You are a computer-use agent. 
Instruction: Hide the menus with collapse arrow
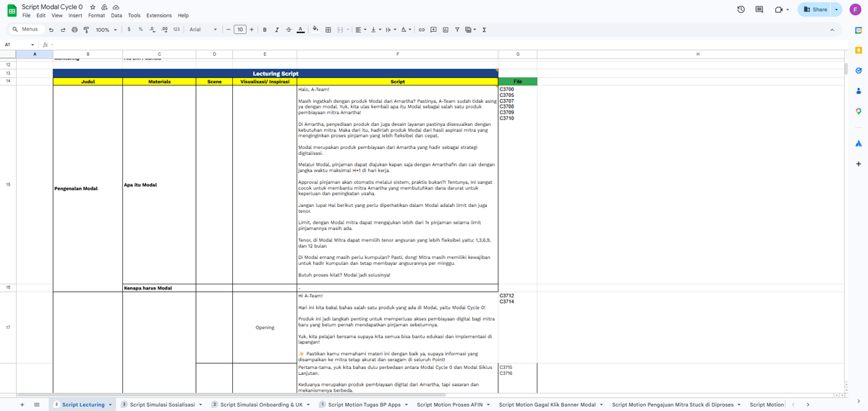point(832,30)
